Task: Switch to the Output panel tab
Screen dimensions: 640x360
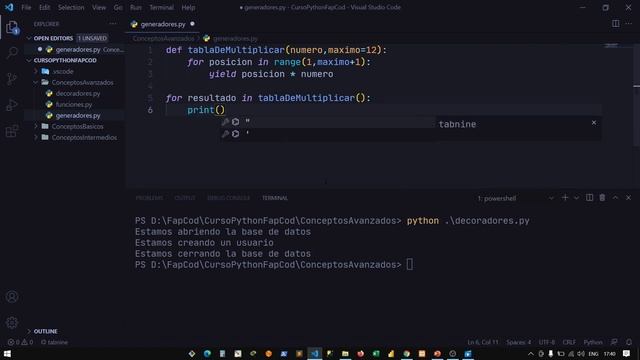Action: (185, 198)
